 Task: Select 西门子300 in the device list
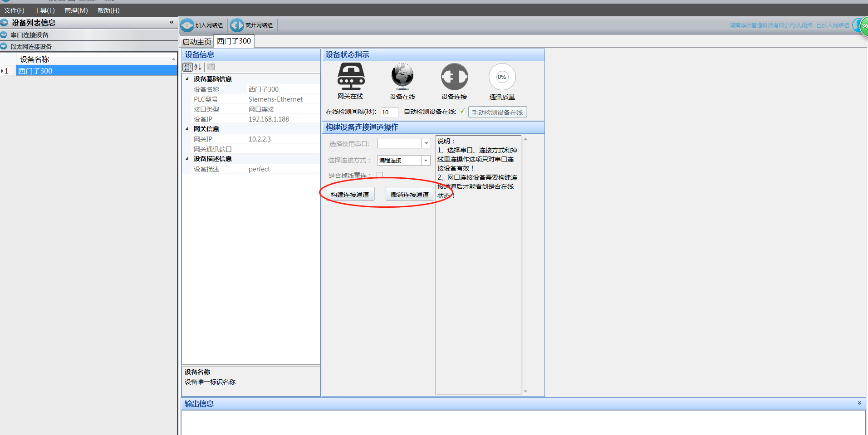click(x=35, y=71)
